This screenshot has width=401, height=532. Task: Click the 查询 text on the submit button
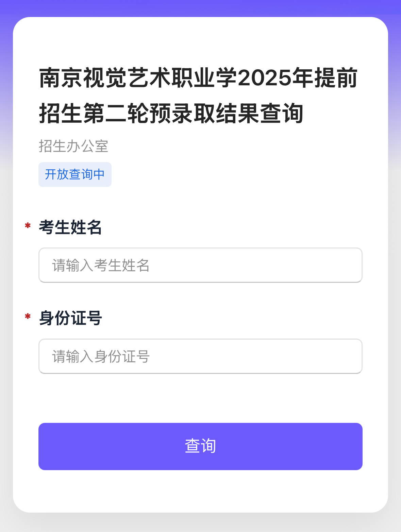coord(200,446)
